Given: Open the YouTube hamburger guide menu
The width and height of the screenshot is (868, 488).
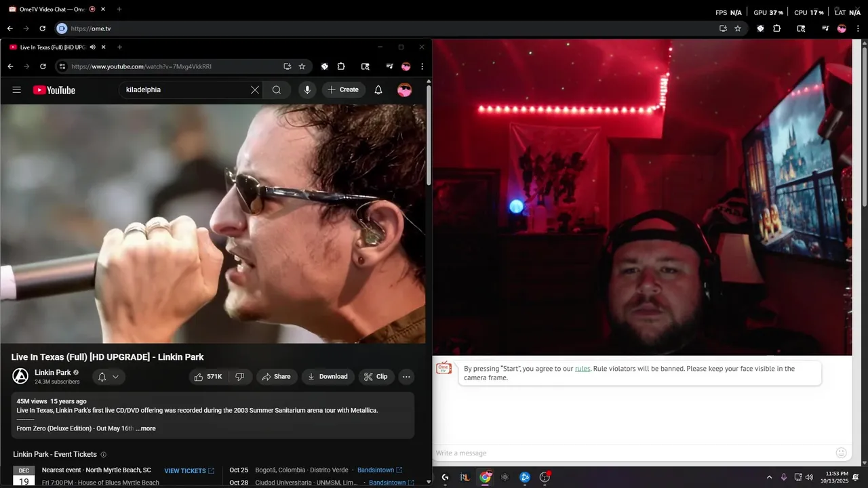Looking at the screenshot, I should pyautogui.click(x=17, y=90).
